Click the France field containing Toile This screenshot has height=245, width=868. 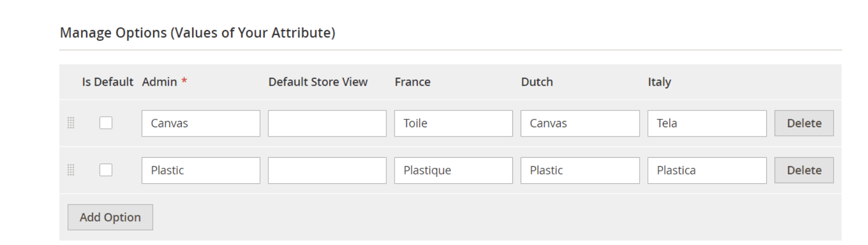pos(453,123)
